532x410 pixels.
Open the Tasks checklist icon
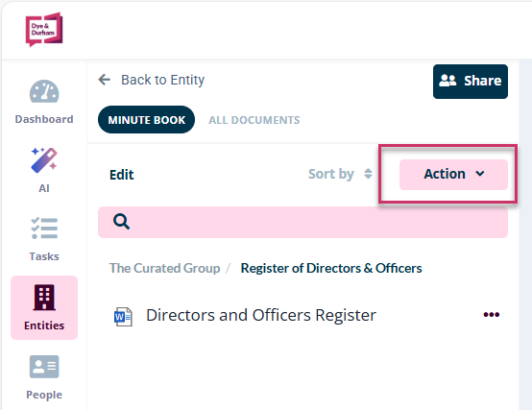coord(44,228)
